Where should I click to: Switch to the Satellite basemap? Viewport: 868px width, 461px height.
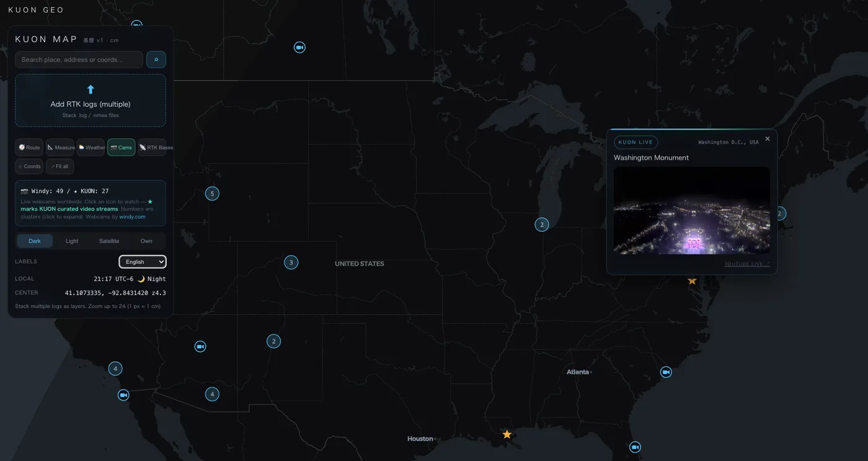pos(109,241)
